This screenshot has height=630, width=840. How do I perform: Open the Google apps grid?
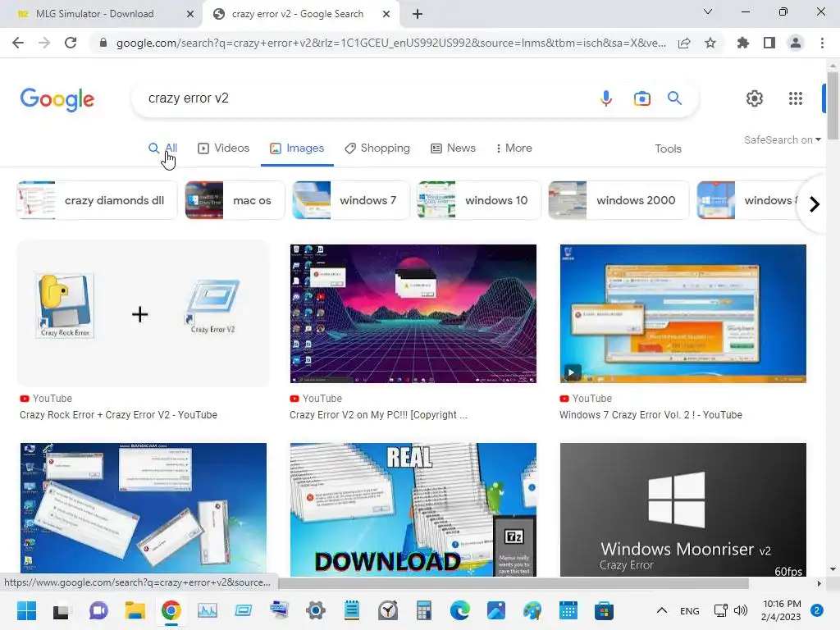(x=796, y=98)
